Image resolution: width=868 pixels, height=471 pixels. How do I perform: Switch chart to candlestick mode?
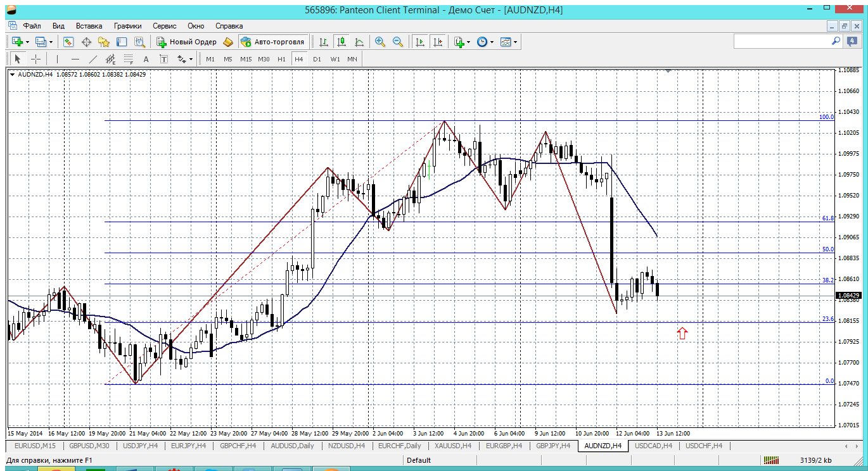(x=341, y=42)
